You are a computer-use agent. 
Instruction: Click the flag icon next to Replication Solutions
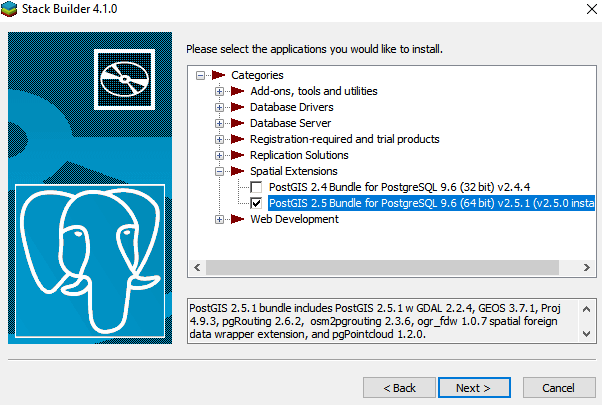coord(238,155)
